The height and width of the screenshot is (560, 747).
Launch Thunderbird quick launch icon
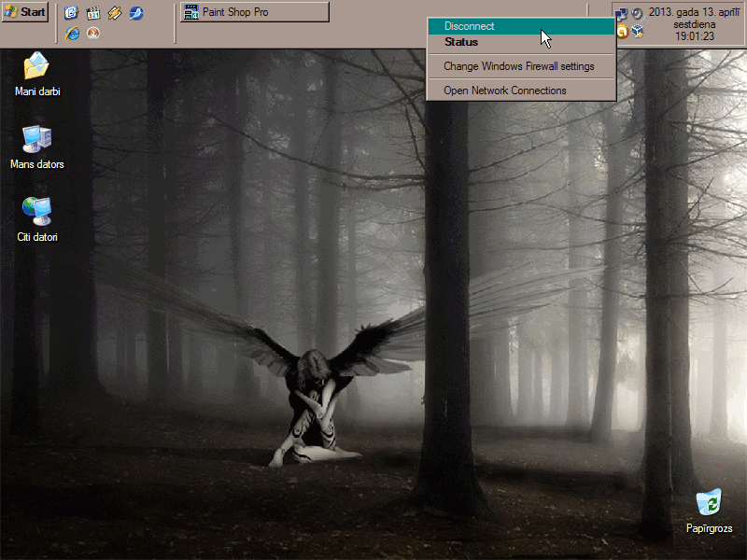coord(136,12)
